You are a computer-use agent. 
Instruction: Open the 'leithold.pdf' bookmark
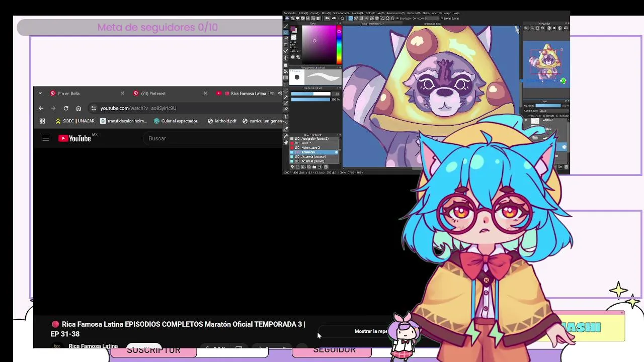(222, 121)
